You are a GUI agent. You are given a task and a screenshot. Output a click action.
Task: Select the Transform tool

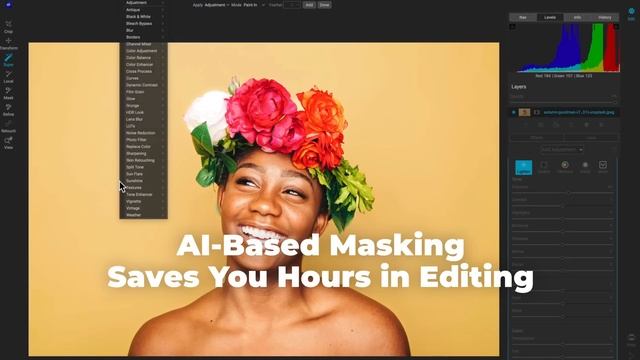coord(8,44)
